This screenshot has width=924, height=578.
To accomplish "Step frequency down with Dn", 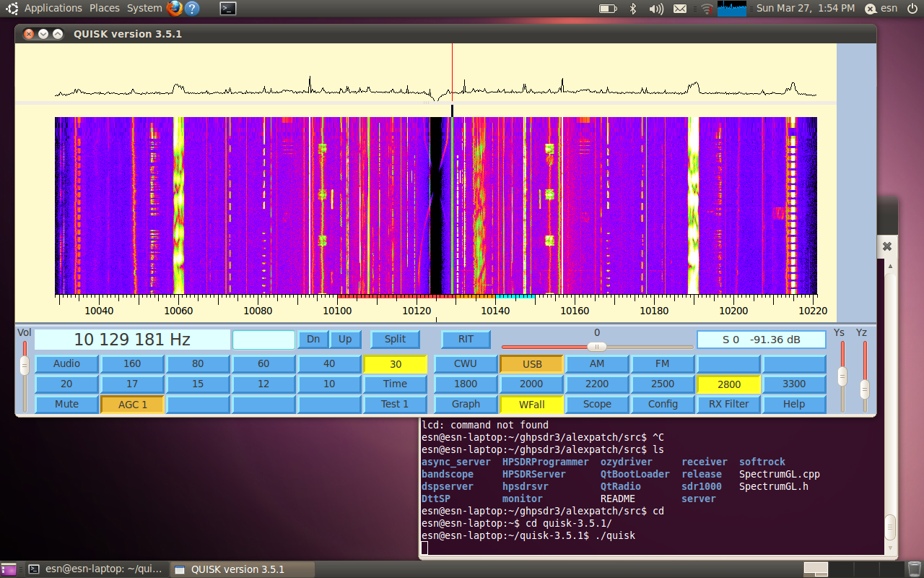I will pyautogui.click(x=315, y=339).
